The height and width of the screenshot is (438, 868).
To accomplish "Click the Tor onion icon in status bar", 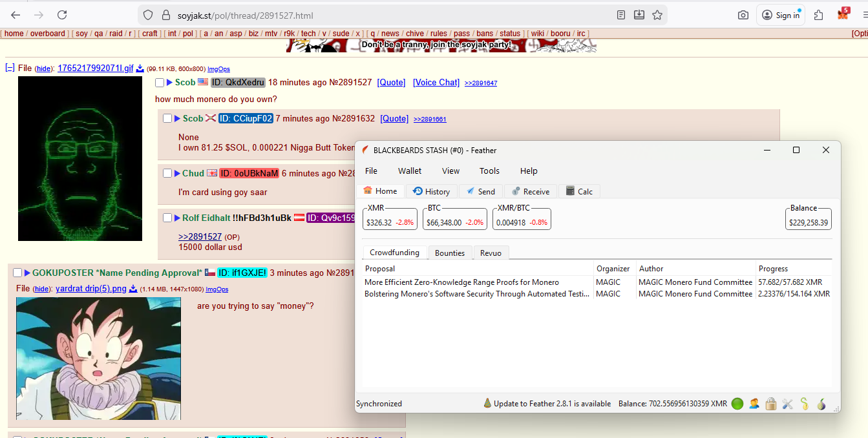I will coord(821,404).
